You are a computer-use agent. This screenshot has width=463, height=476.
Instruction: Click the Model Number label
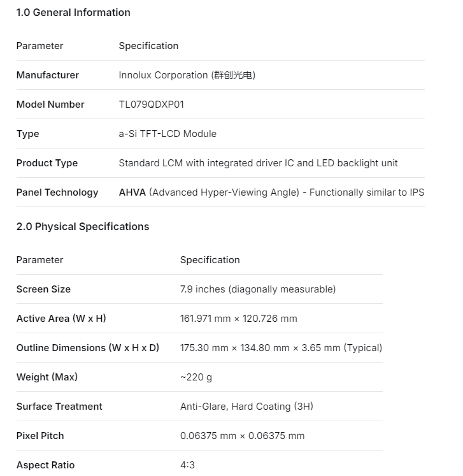[x=50, y=105]
